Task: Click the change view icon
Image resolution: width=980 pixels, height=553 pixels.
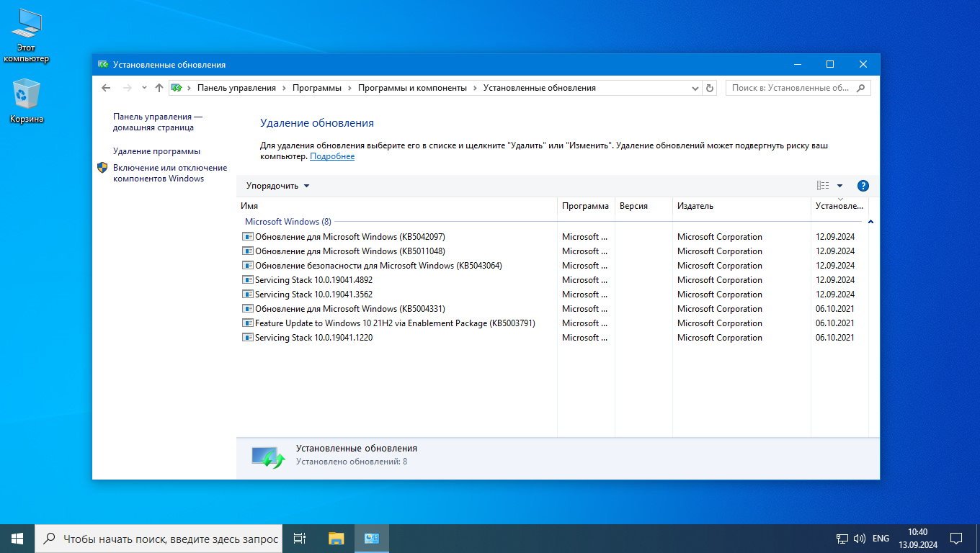Action: coord(823,186)
